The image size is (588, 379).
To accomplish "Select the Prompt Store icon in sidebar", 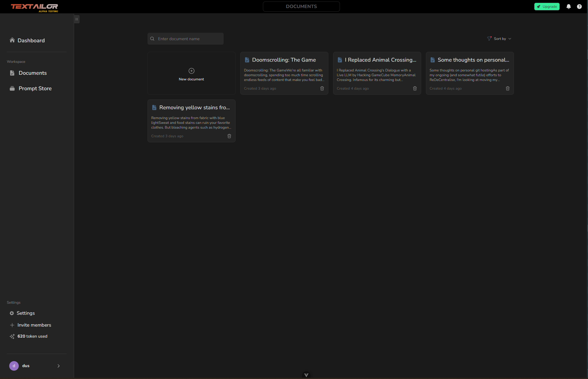I will (x=12, y=88).
